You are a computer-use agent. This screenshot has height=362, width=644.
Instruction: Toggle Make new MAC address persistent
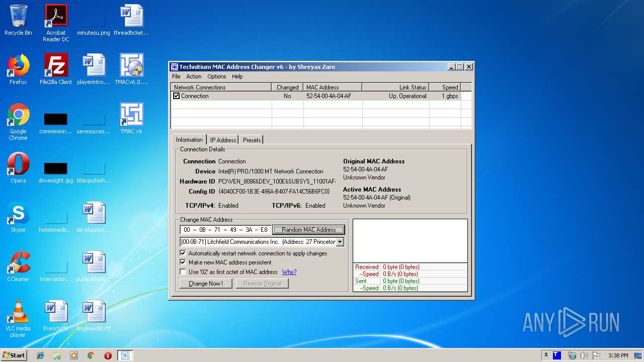pyautogui.click(x=183, y=262)
